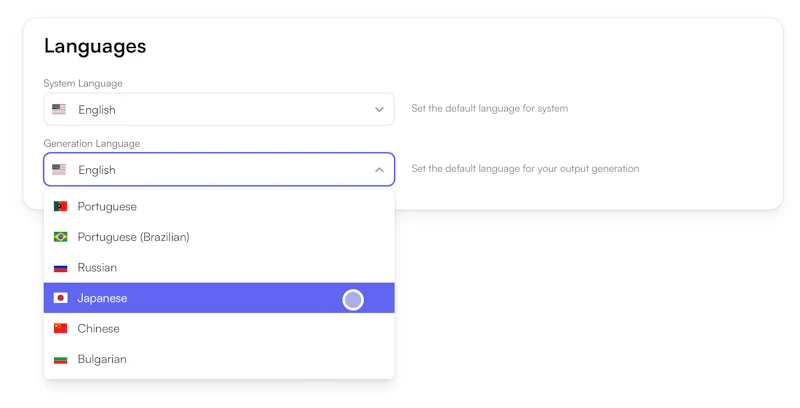
Task: Click the Portugal flag icon
Action: (61, 207)
